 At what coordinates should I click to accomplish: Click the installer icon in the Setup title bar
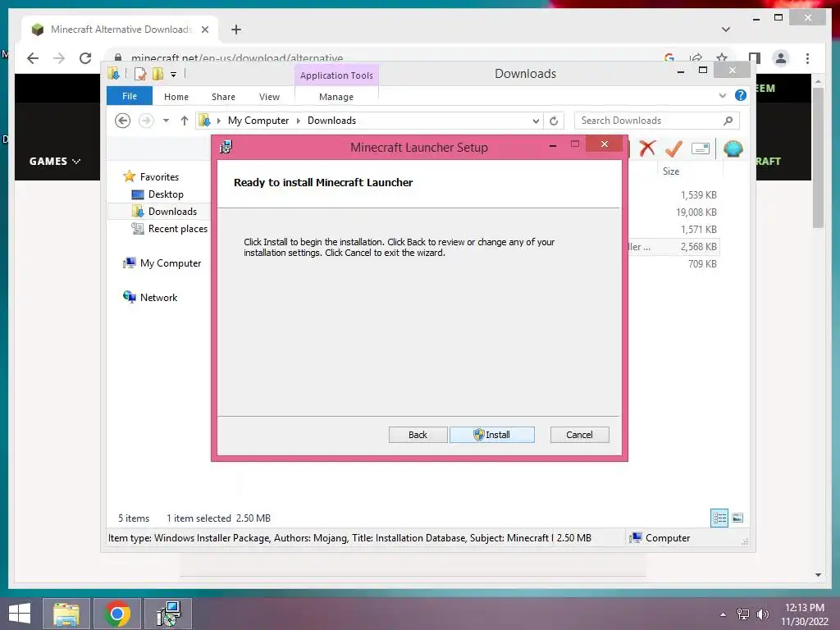click(x=226, y=147)
